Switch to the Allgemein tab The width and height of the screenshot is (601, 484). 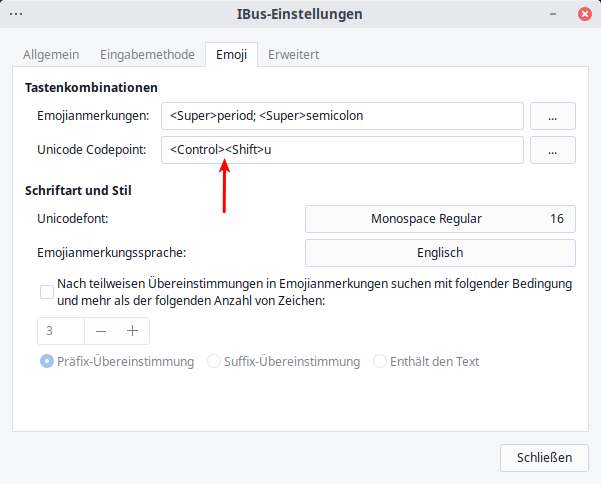[x=51, y=55]
